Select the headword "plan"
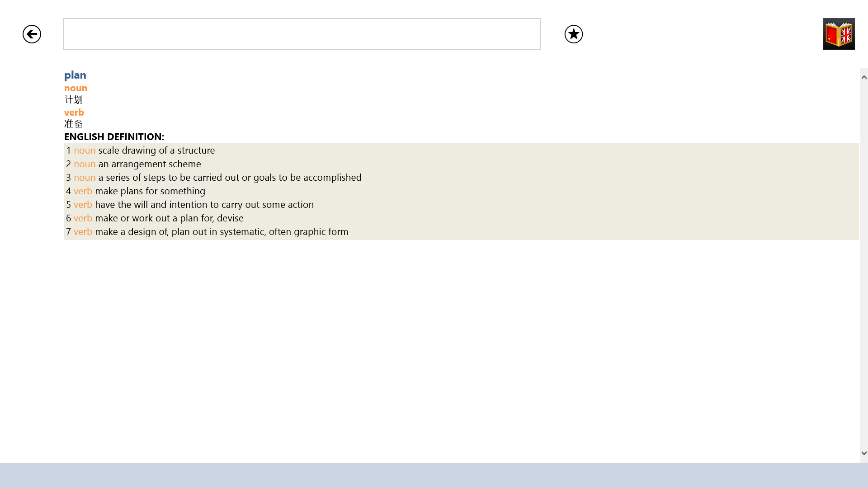 tap(75, 75)
